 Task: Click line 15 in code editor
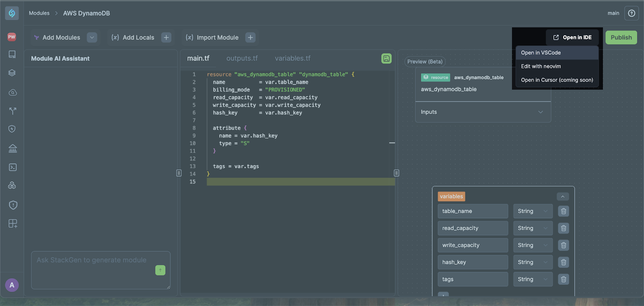(x=301, y=182)
